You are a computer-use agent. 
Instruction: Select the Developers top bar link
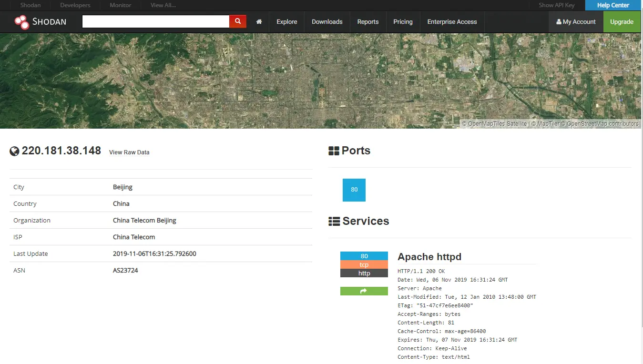[75, 5]
